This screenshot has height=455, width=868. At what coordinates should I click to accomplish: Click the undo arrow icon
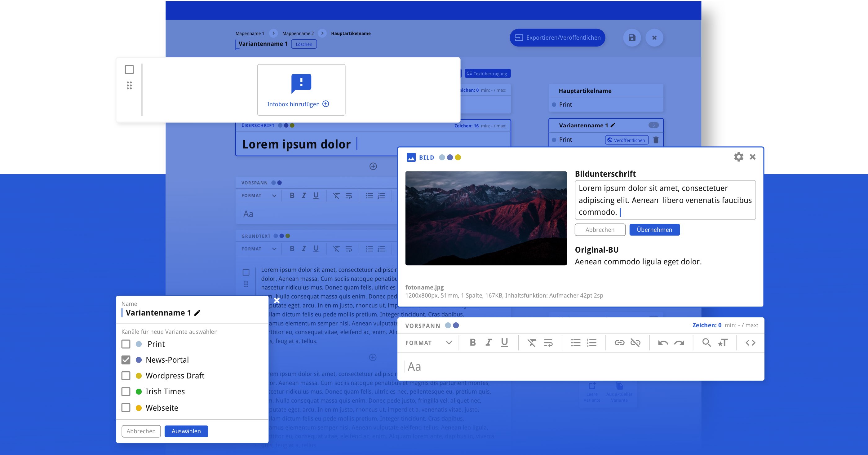point(663,343)
